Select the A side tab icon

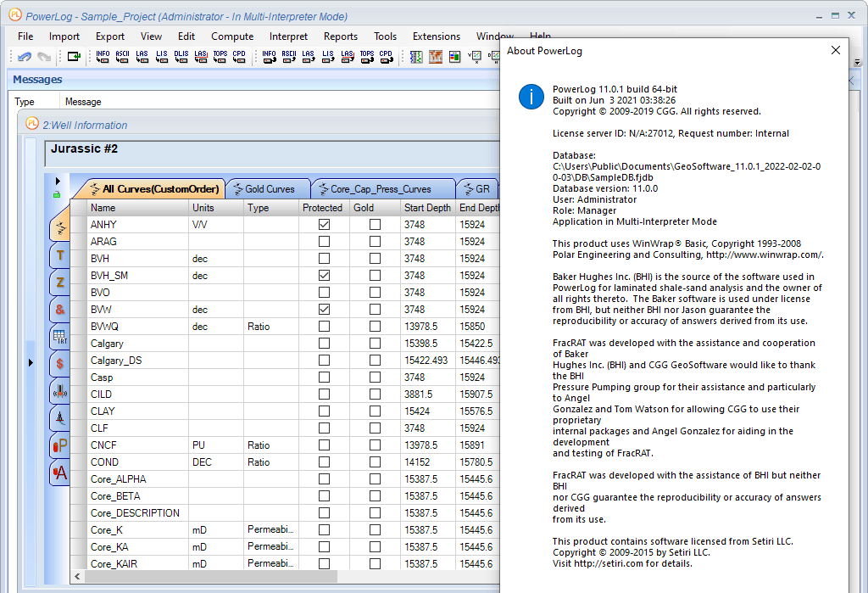click(x=60, y=473)
